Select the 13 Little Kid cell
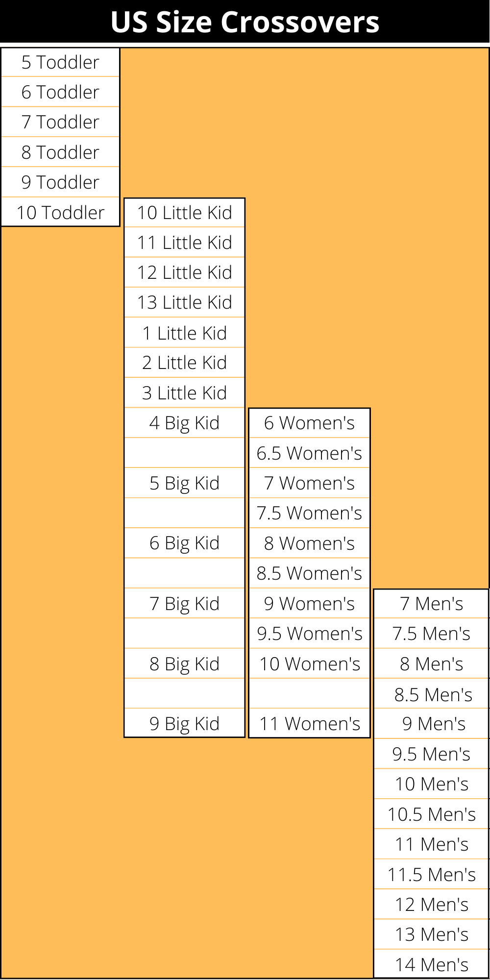490x980 pixels. coord(184,302)
